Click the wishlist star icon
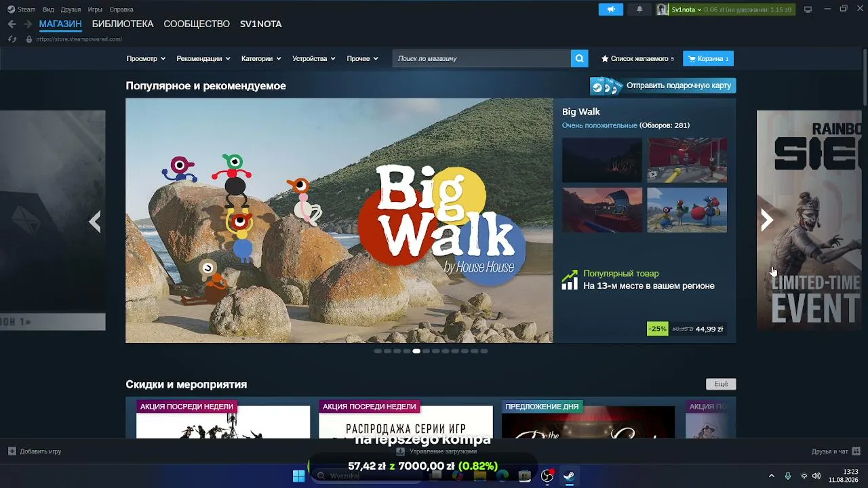 pyautogui.click(x=605, y=59)
